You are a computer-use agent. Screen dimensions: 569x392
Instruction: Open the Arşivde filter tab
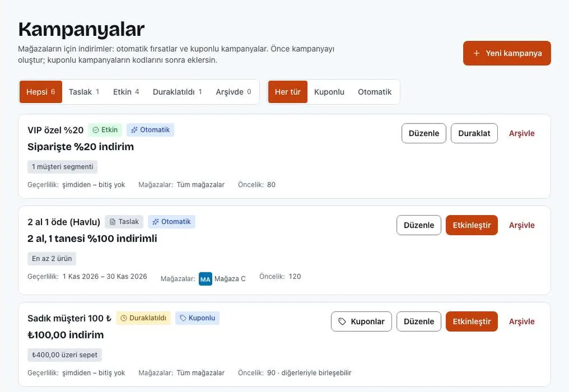233,92
